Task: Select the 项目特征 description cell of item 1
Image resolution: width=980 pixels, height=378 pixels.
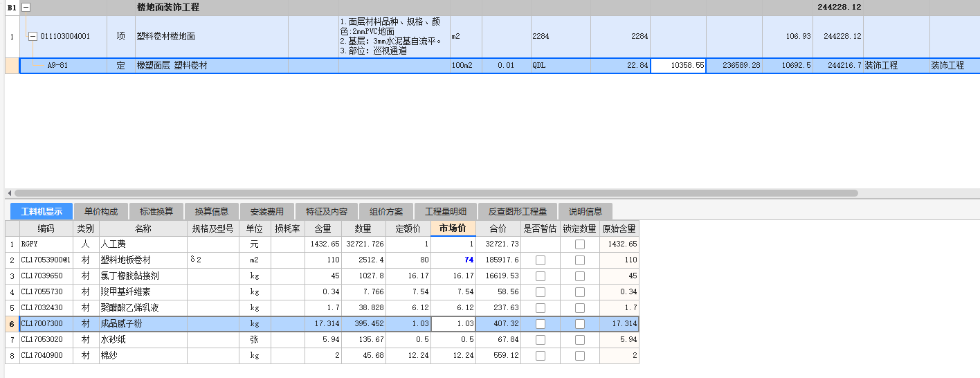Action: click(x=394, y=36)
